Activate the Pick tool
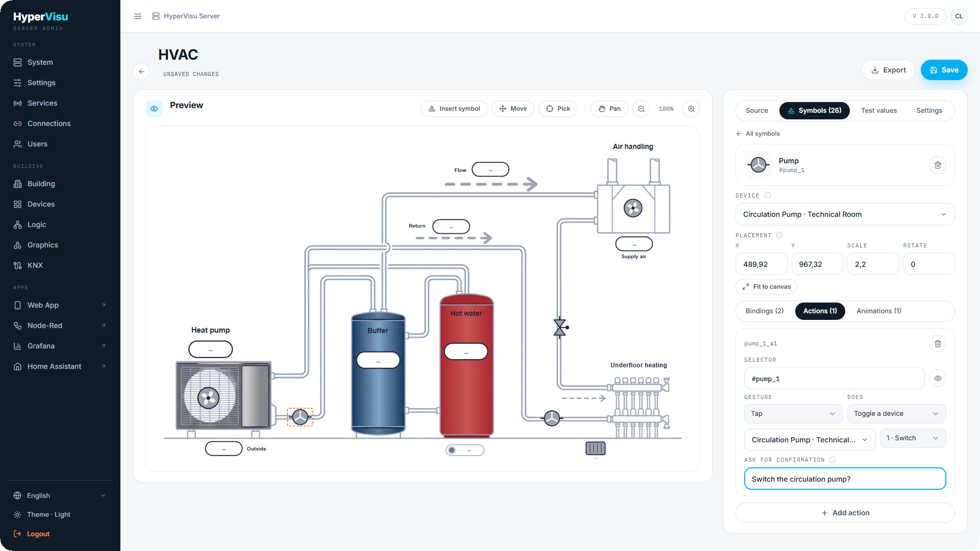 click(558, 109)
